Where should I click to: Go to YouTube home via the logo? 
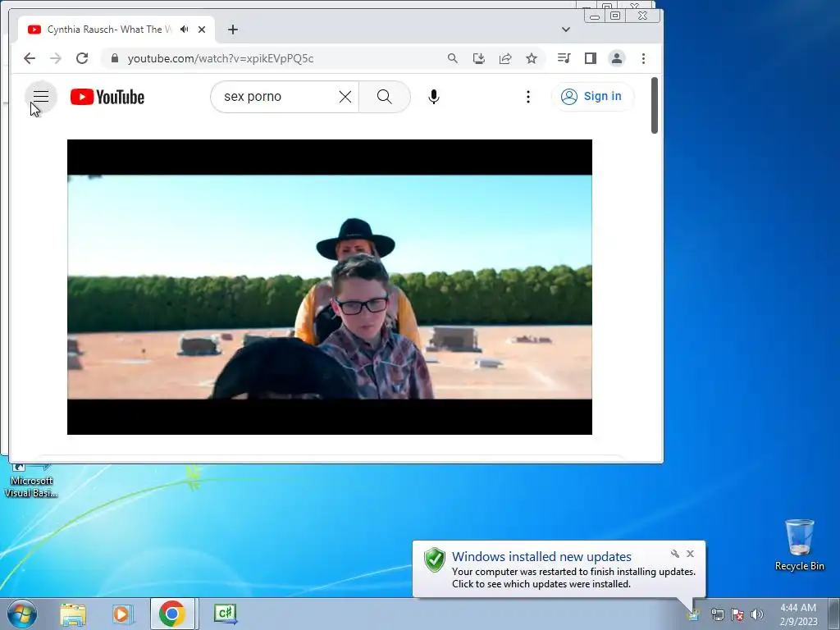[107, 97]
